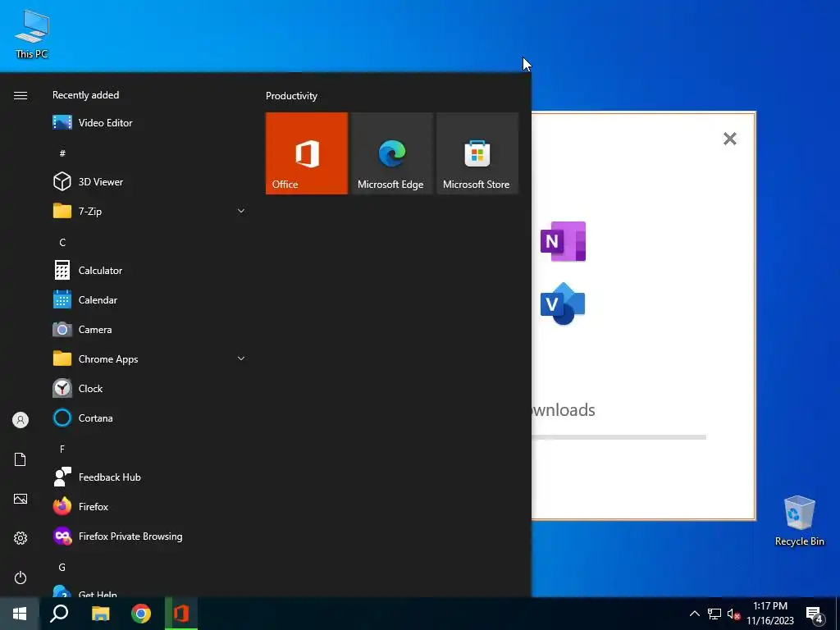Open the Action Center notifications icon
The image size is (840, 630).
point(815,614)
